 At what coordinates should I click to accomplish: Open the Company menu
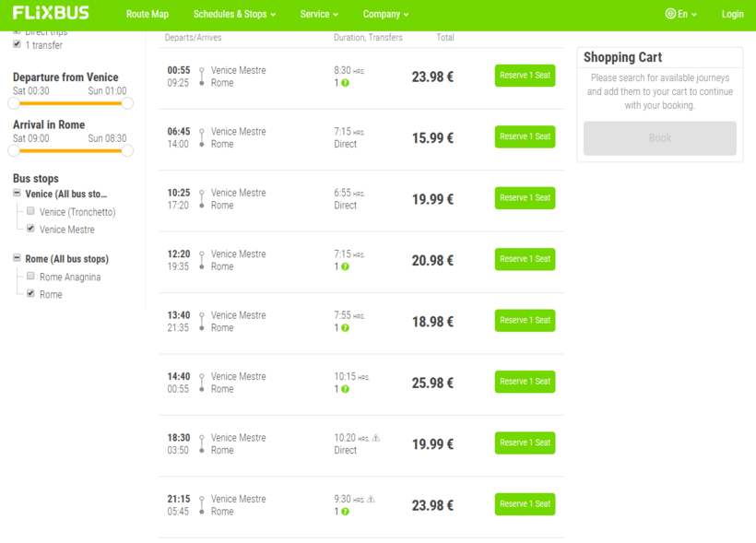click(x=385, y=15)
